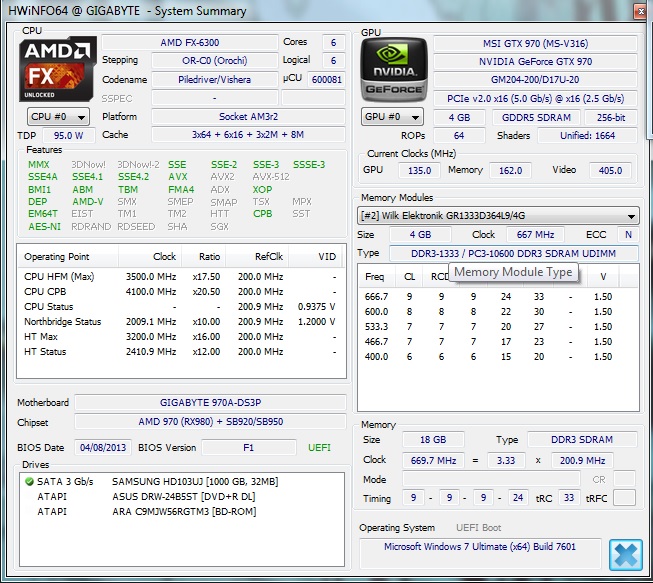
Task: Open the CPU #0 selector dropdown
Action: point(58,117)
